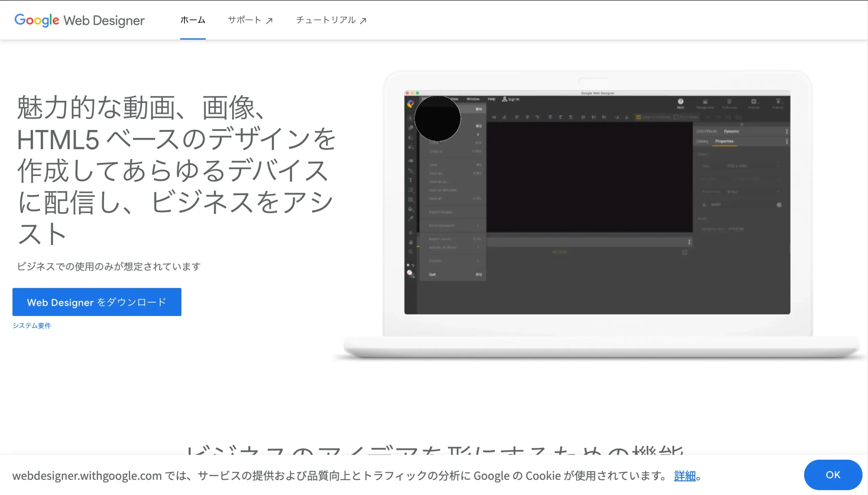Open the Preview icon in the top bar
Screen dimensions: 868x495
point(753,102)
